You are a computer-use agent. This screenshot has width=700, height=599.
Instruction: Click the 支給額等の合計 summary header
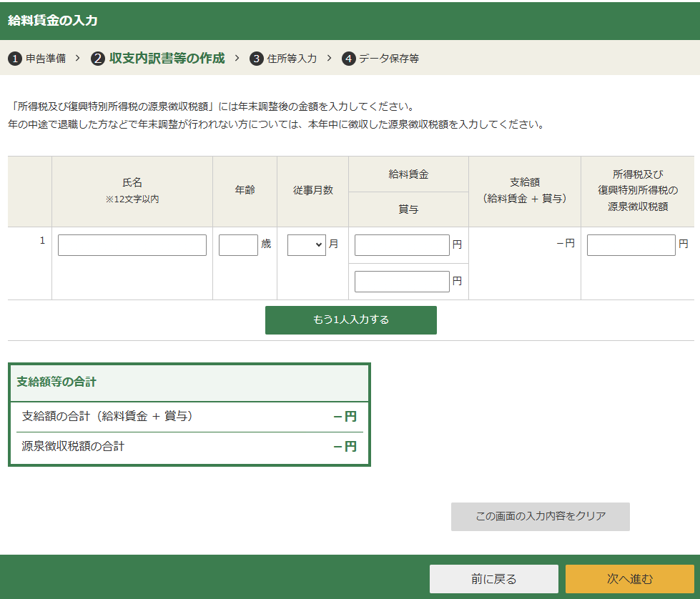pos(189,383)
